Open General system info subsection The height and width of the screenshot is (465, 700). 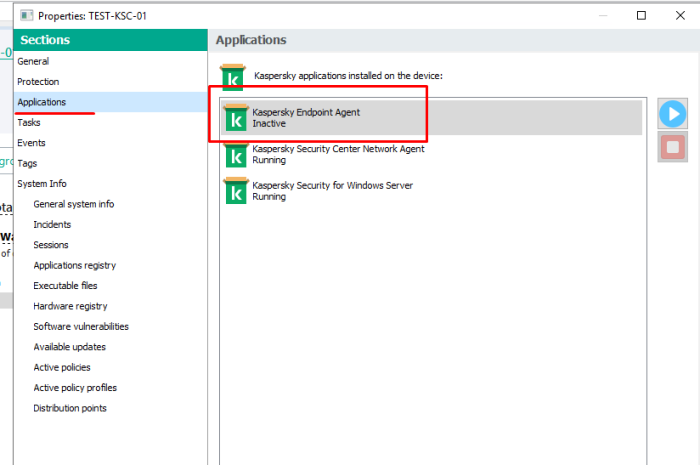[x=74, y=204]
